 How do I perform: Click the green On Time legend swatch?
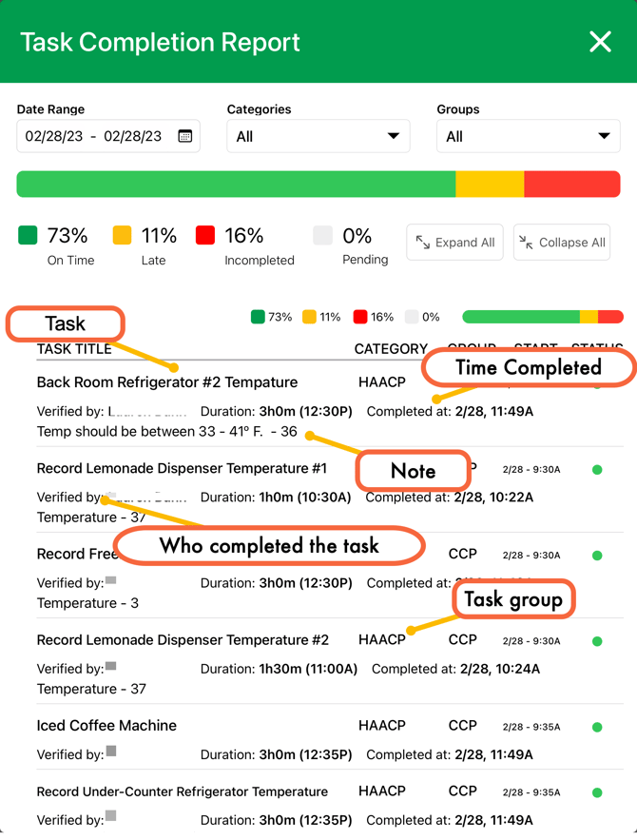pos(28,235)
